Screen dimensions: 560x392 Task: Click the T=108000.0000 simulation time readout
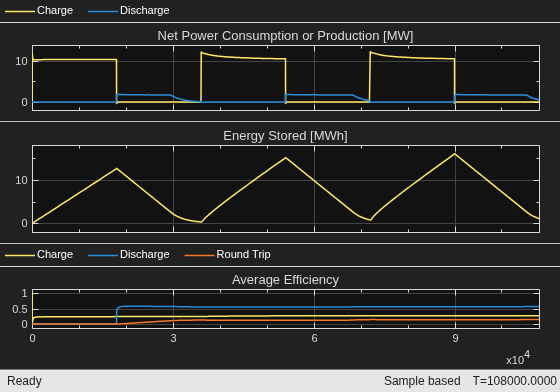pyautogui.click(x=515, y=381)
